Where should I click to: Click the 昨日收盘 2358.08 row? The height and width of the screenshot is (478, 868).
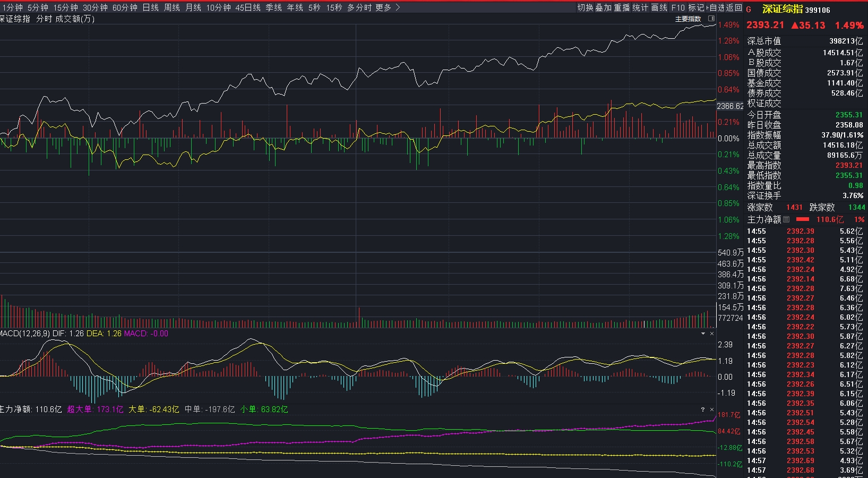[805, 125]
